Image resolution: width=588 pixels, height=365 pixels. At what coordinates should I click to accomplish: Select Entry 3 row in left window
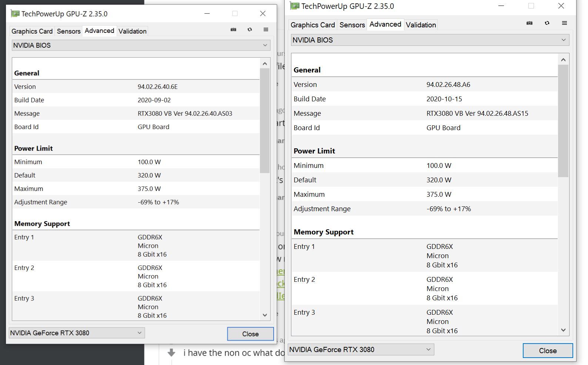(x=136, y=307)
